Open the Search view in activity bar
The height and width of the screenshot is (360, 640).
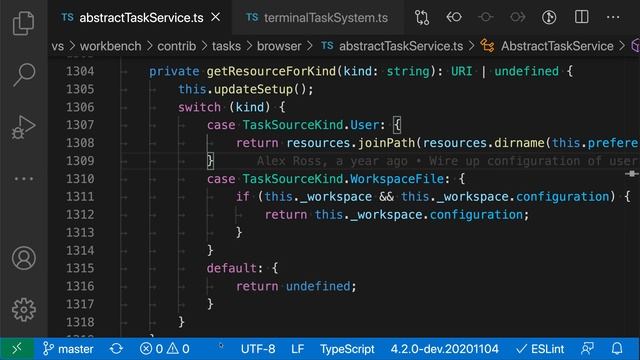click(24, 75)
